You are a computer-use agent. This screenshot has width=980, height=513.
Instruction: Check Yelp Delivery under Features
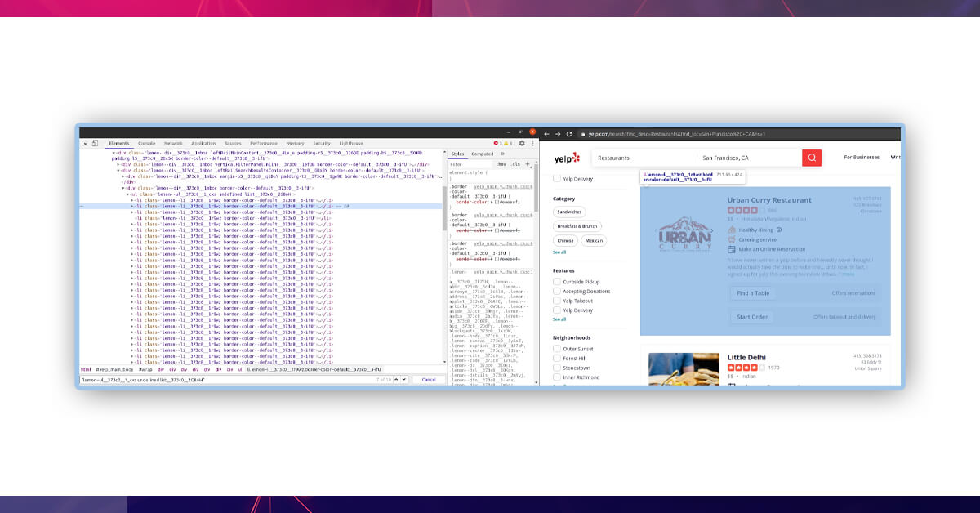pyautogui.click(x=557, y=310)
